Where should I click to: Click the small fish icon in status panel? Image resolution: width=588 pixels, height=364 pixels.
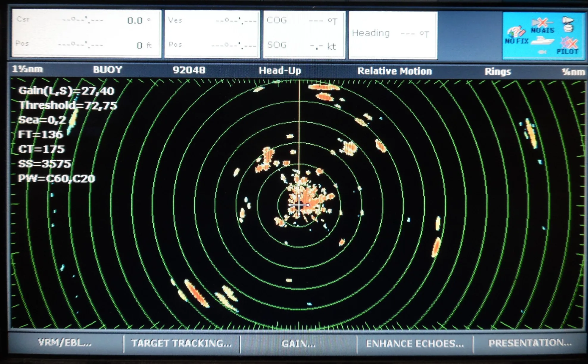(542, 52)
